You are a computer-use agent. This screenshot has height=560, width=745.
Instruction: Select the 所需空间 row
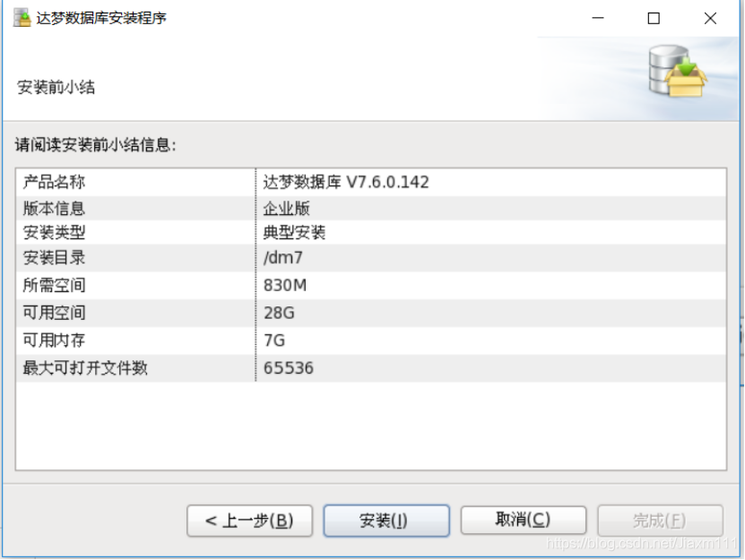pyautogui.click(x=370, y=286)
